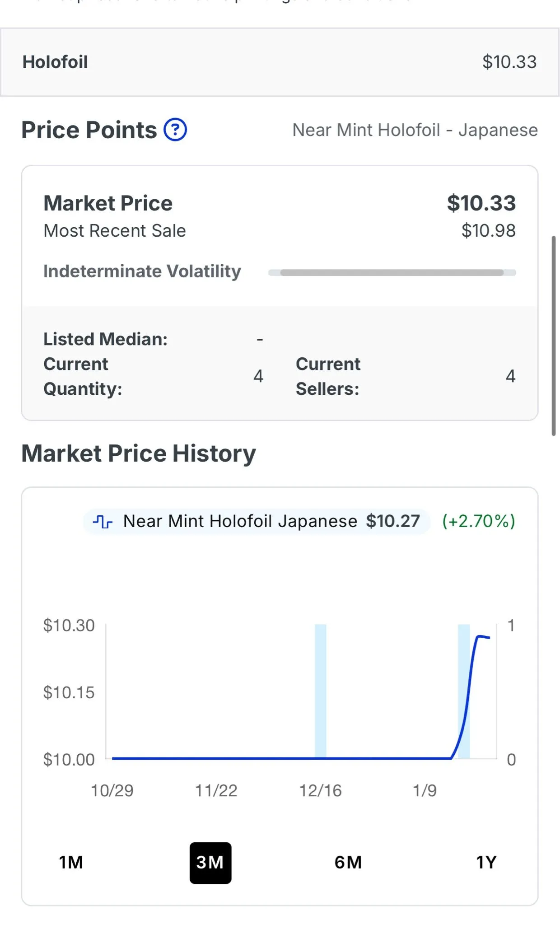This screenshot has width=560, height=925.
Task: Click the 12/16 sales volume bar
Action: click(x=321, y=691)
